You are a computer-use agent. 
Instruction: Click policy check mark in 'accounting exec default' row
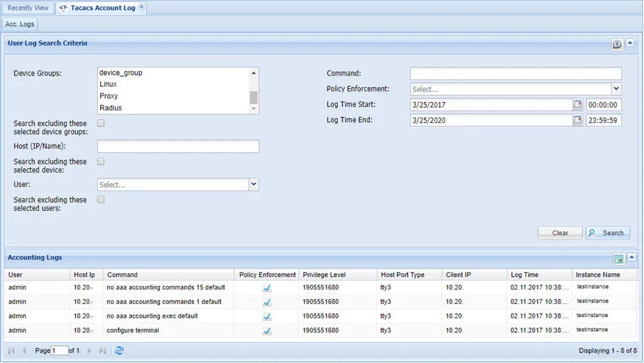[x=267, y=316]
